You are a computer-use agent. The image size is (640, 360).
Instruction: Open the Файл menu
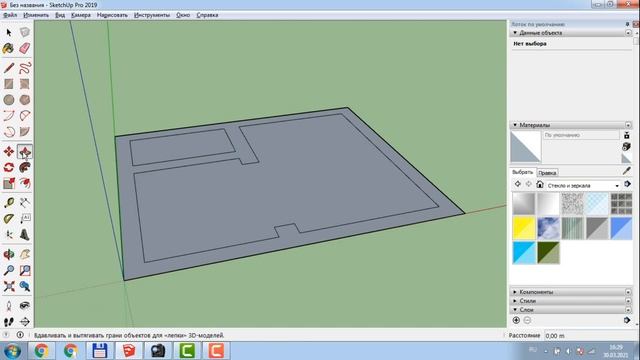tap(10, 15)
